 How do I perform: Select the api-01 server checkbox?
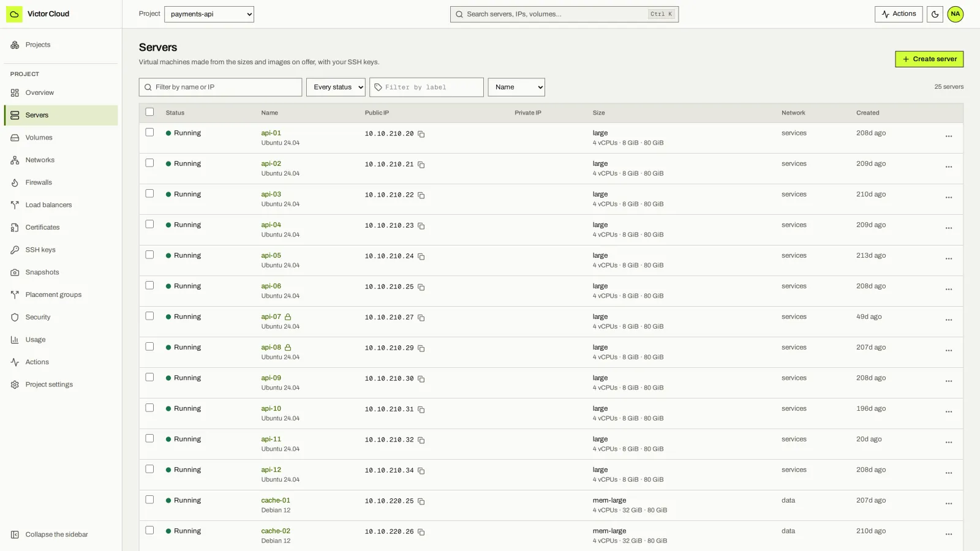click(149, 132)
